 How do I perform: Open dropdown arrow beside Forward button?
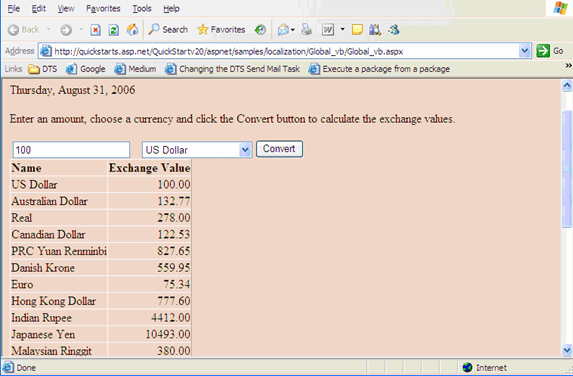pyautogui.click(x=81, y=29)
